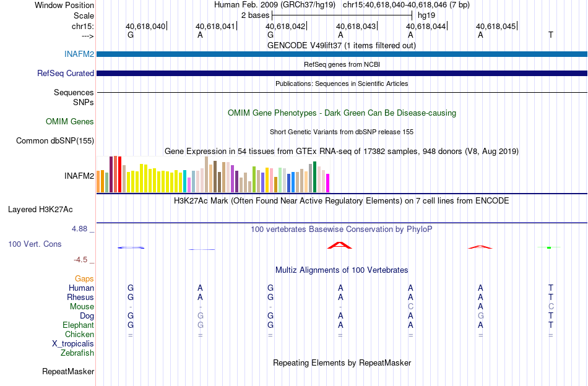588x386 pixels.
Task: Click the cyan GTEx expression bar
Action: [185, 181]
